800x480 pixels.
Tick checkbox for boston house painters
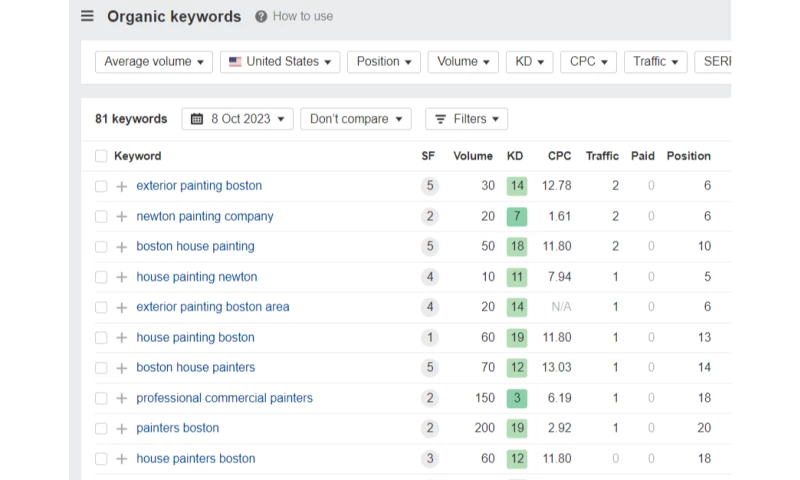point(101,368)
